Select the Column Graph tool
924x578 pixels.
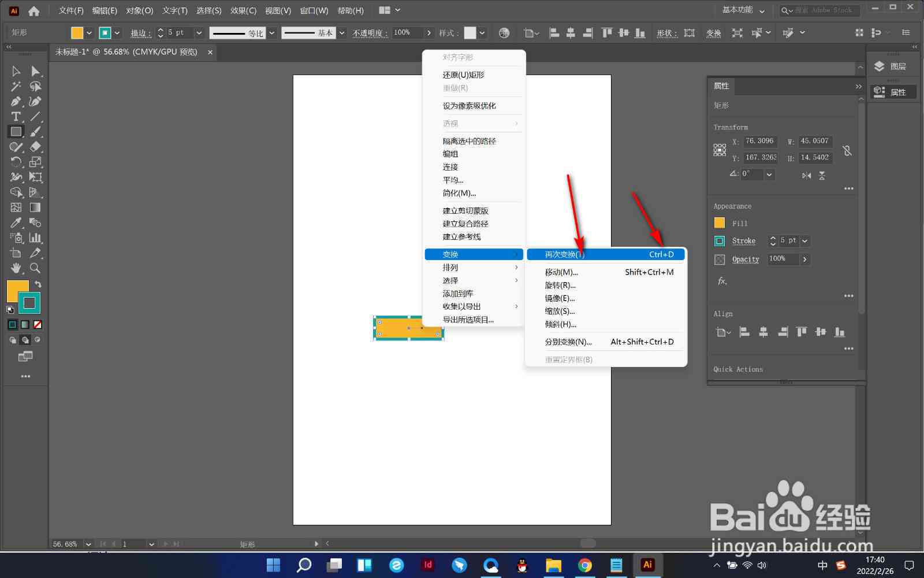tap(35, 238)
